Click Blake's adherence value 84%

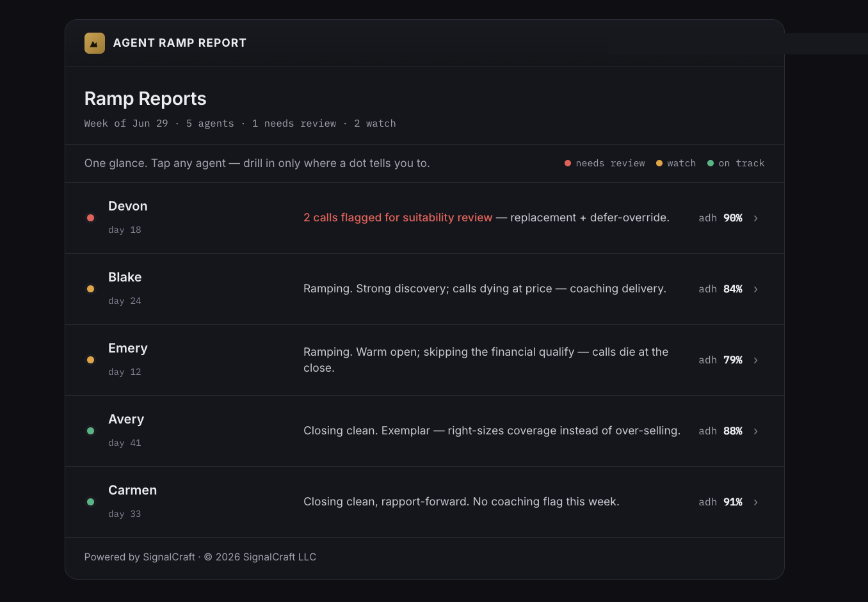[x=733, y=289]
